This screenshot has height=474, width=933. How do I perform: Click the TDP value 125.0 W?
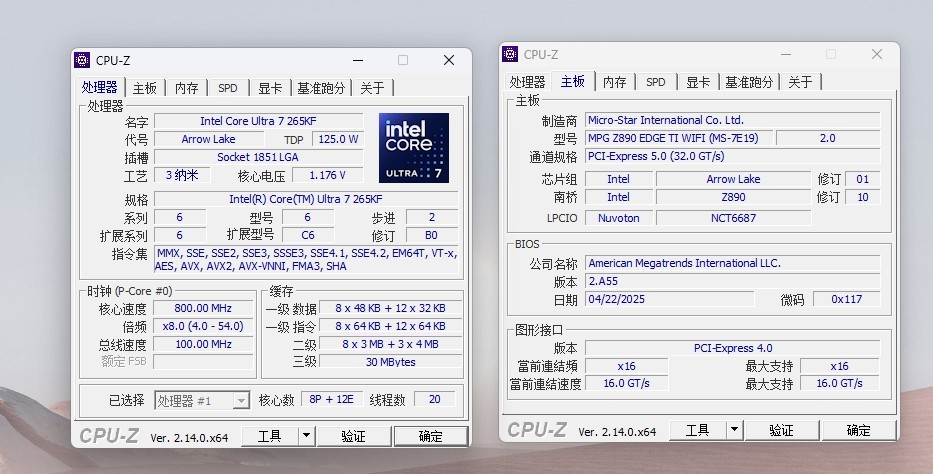click(x=338, y=139)
